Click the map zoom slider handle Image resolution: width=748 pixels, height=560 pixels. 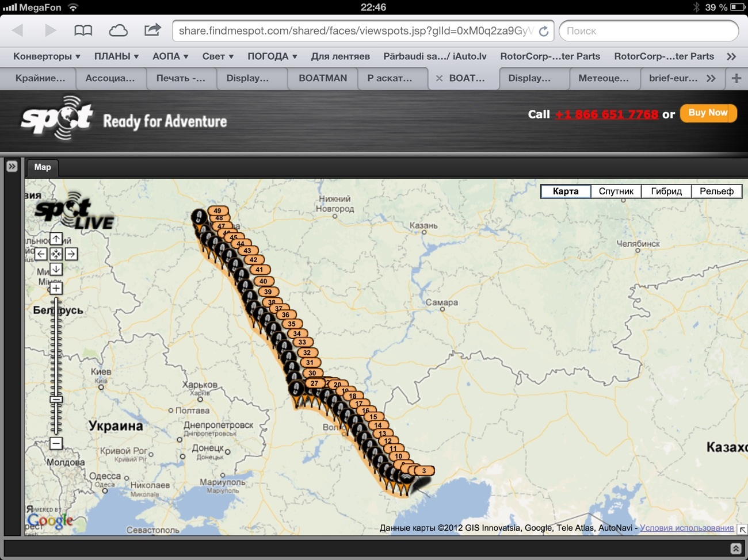(56, 399)
